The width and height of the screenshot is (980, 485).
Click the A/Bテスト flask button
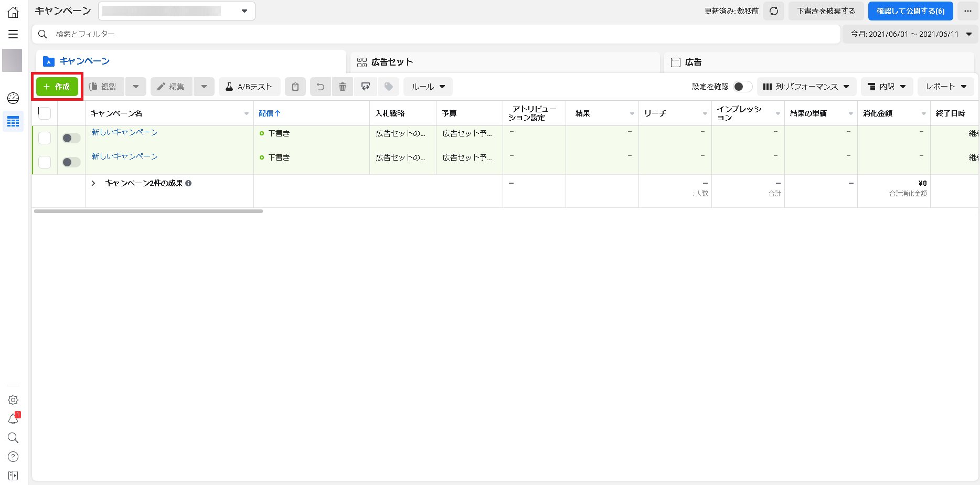pyautogui.click(x=249, y=87)
